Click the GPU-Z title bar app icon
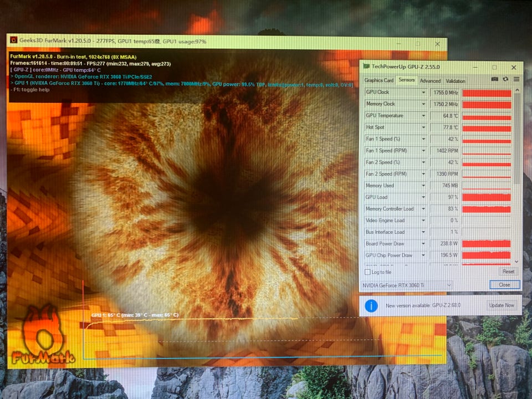 point(366,66)
